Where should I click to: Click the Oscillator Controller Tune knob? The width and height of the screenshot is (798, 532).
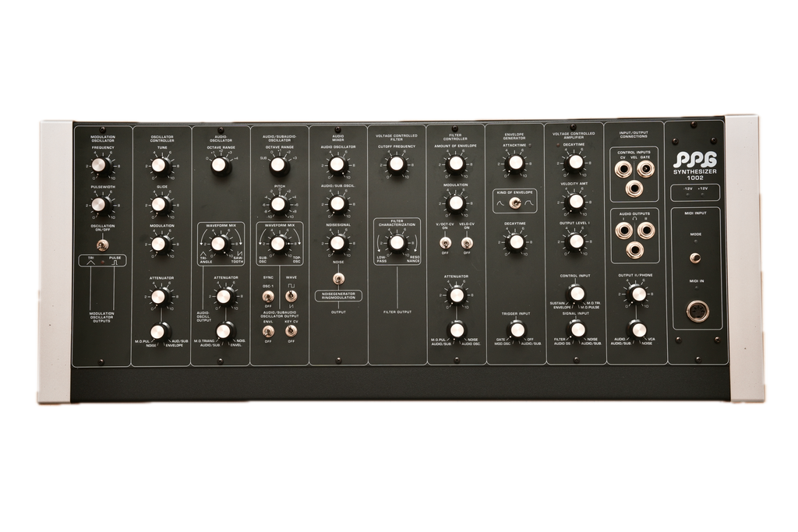point(162,166)
